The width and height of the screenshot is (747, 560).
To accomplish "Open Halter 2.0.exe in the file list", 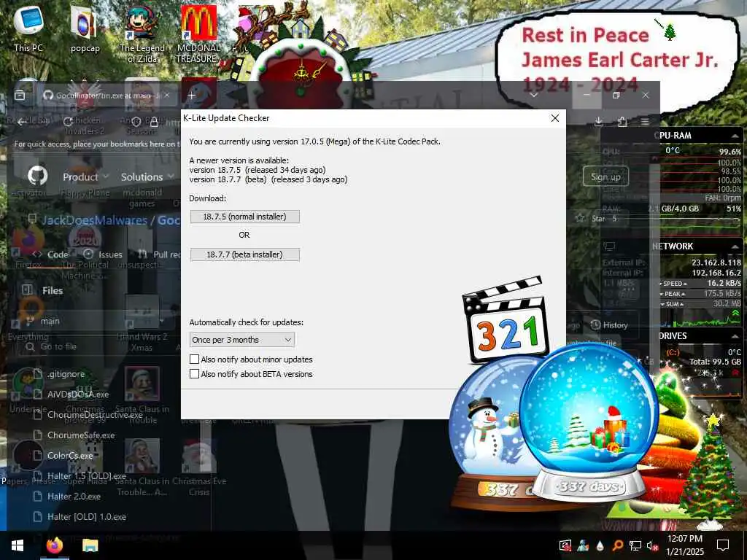I will [x=74, y=497].
